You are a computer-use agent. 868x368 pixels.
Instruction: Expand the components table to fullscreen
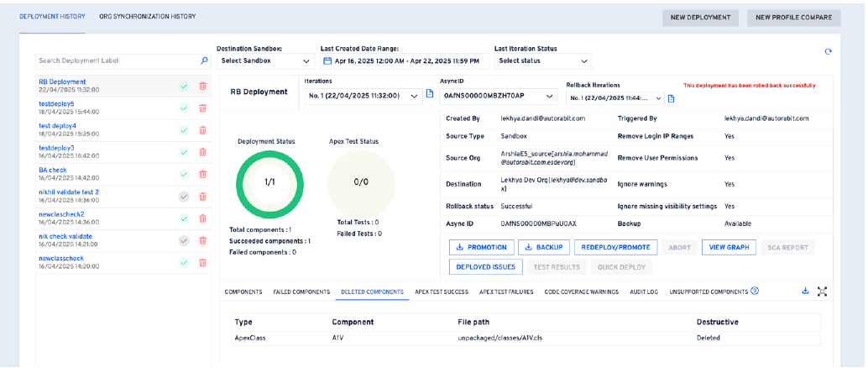(822, 292)
